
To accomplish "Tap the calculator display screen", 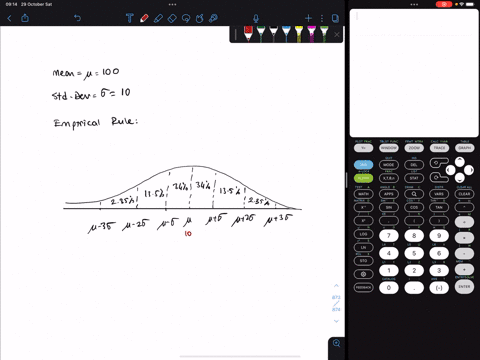I will (x=414, y=73).
